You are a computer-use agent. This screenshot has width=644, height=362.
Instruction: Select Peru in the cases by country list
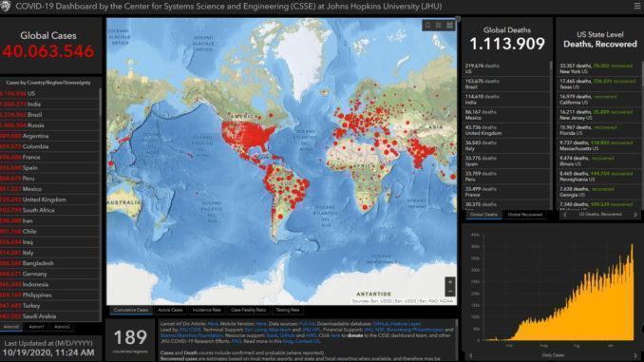pos(49,179)
